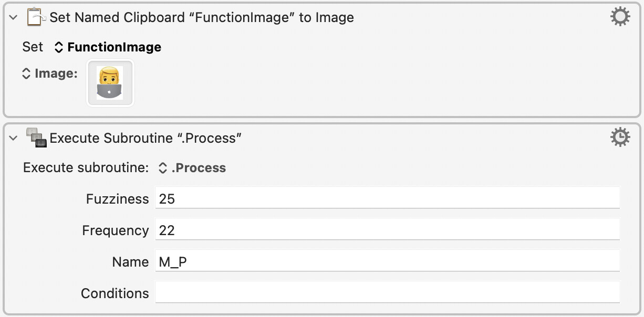Click into the Frequency field showing 22

click(x=388, y=230)
